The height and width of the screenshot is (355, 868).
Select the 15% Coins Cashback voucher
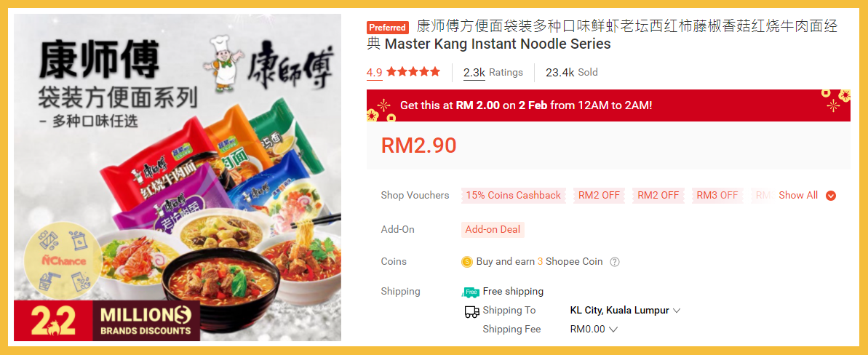pos(513,195)
